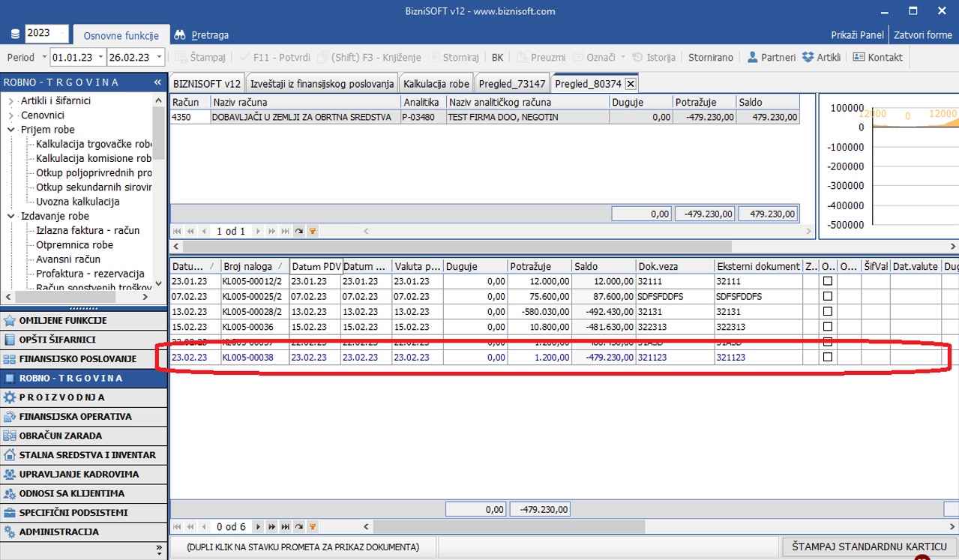Click the Storniraj toolbar item
Viewport: 959px width, 560px height.
point(453,57)
